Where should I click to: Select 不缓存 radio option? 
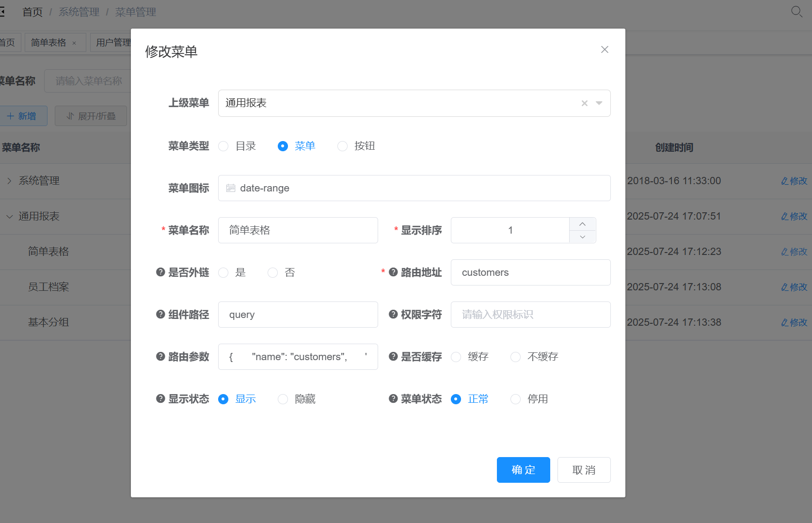[516, 357]
